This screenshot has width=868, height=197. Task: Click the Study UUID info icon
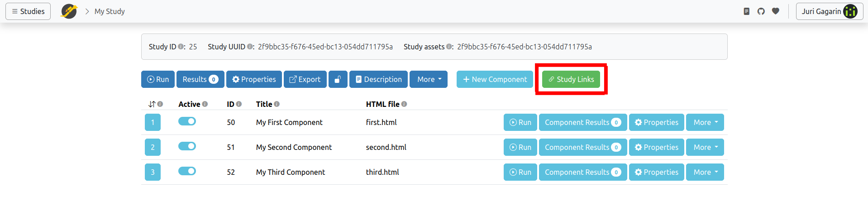[x=250, y=47]
